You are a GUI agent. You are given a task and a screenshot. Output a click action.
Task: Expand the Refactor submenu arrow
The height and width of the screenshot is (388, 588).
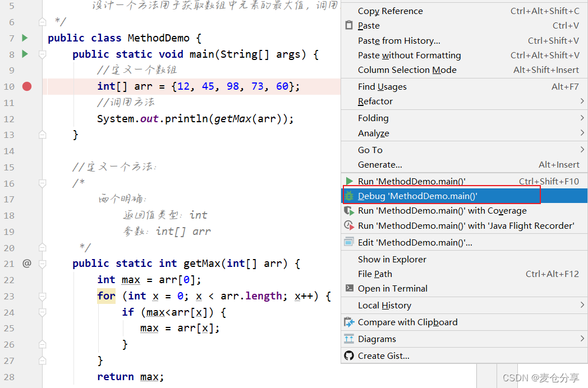(x=582, y=101)
